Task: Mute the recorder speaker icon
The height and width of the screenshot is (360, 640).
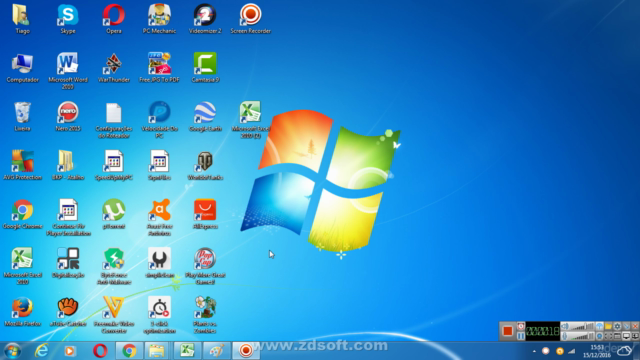Action: click(x=564, y=326)
